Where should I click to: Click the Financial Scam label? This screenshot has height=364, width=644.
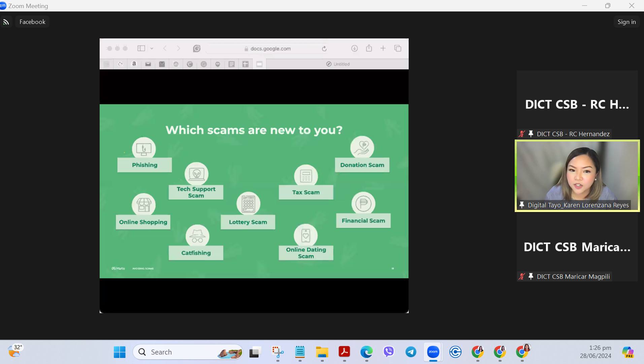pos(363,221)
